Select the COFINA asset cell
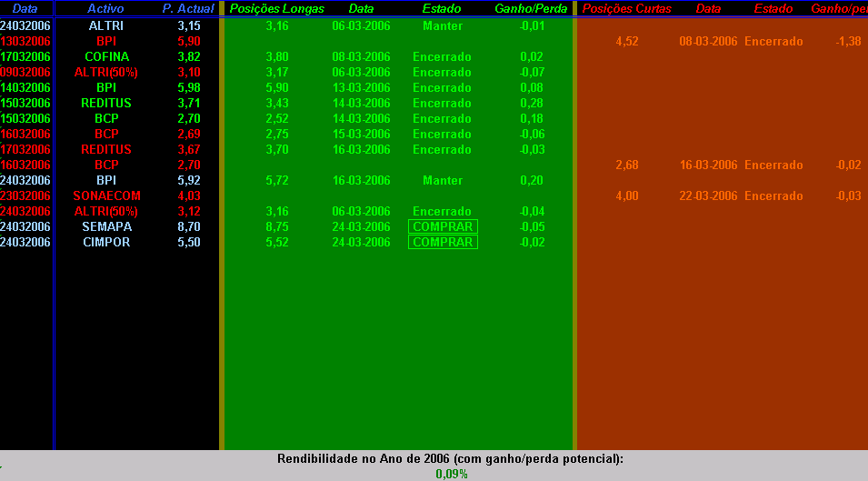The width and height of the screenshot is (868, 481). (107, 56)
